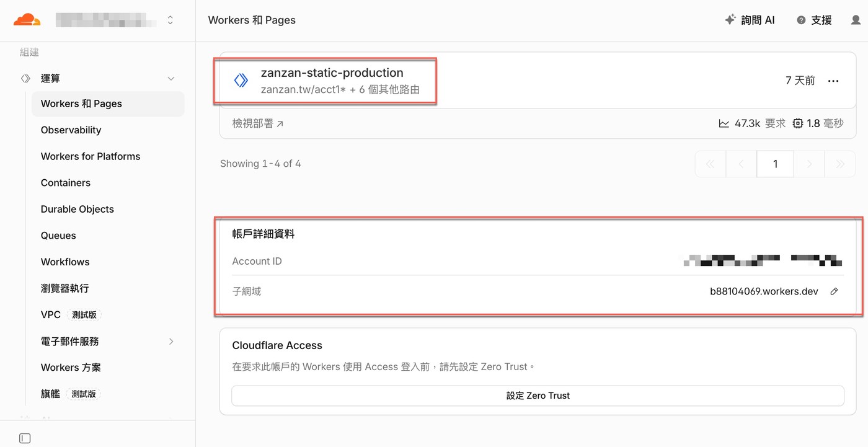The height and width of the screenshot is (447, 868).
Task: Open Workers for Platforms
Action: click(91, 156)
